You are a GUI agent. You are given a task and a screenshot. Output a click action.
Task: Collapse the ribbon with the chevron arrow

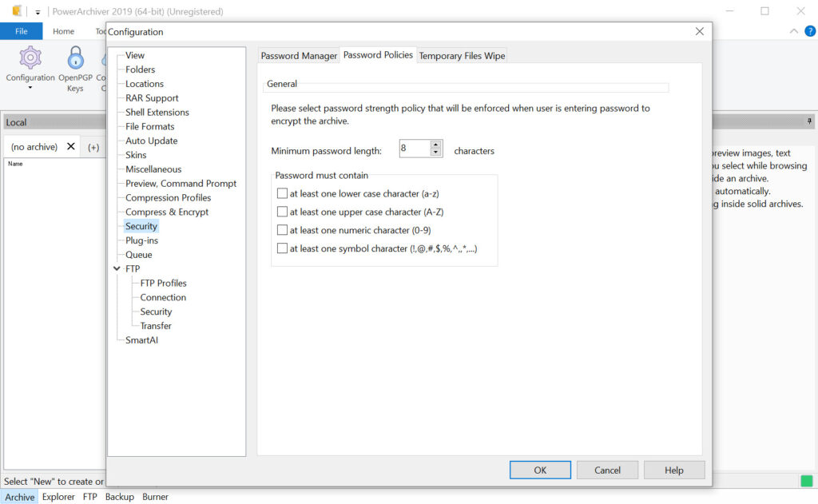point(793,31)
